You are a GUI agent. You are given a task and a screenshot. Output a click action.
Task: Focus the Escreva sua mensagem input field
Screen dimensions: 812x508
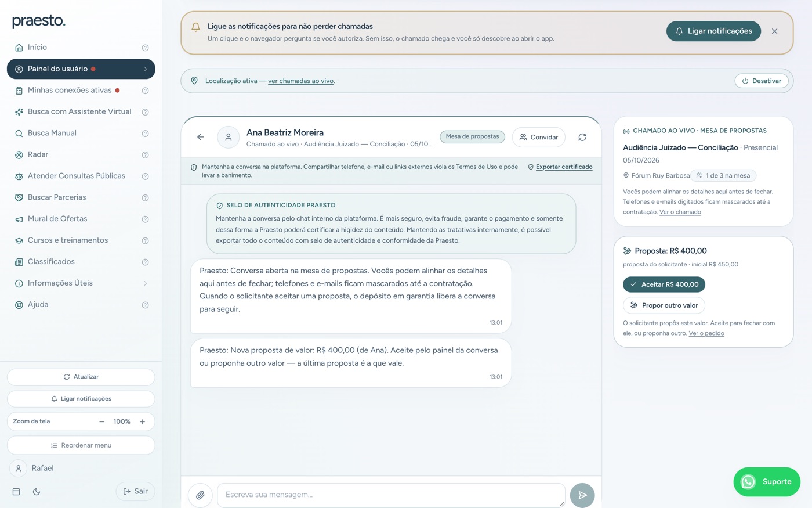[x=391, y=495]
